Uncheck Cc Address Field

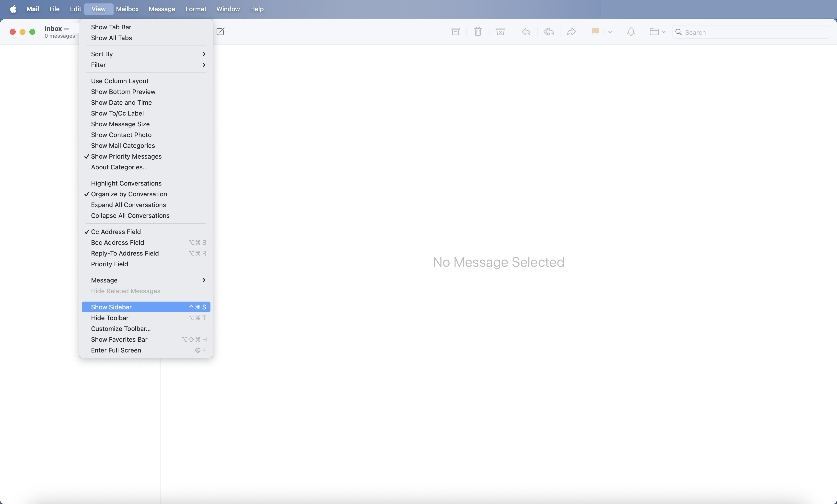[146, 232]
